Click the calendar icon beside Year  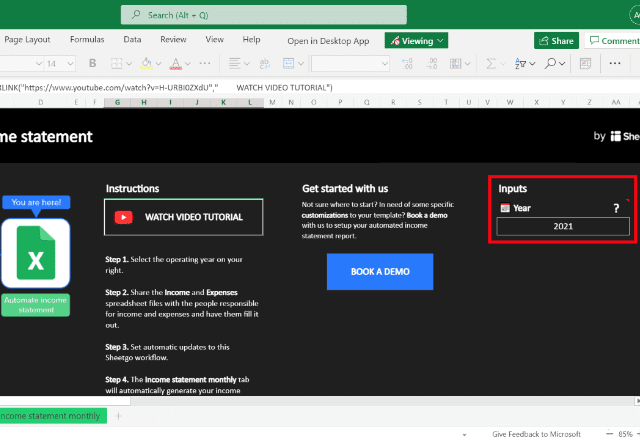click(505, 208)
